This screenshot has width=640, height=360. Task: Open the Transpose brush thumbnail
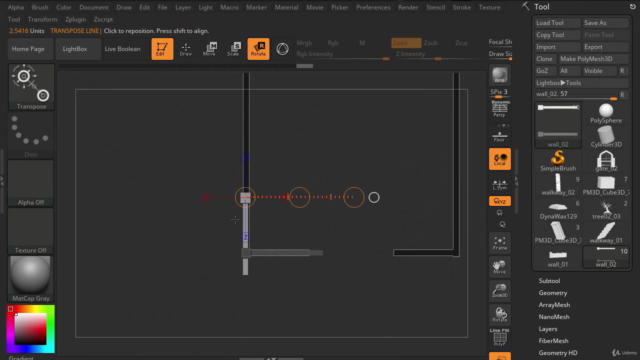(31, 87)
